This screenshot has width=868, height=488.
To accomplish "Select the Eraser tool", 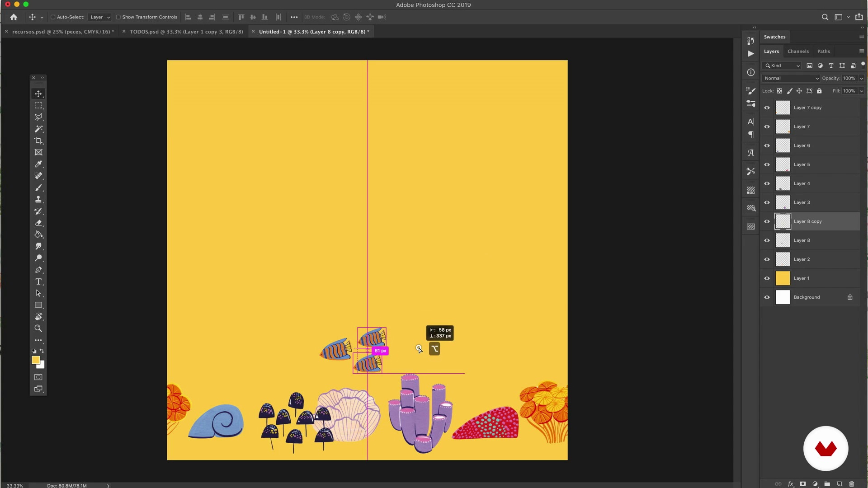I will [38, 223].
